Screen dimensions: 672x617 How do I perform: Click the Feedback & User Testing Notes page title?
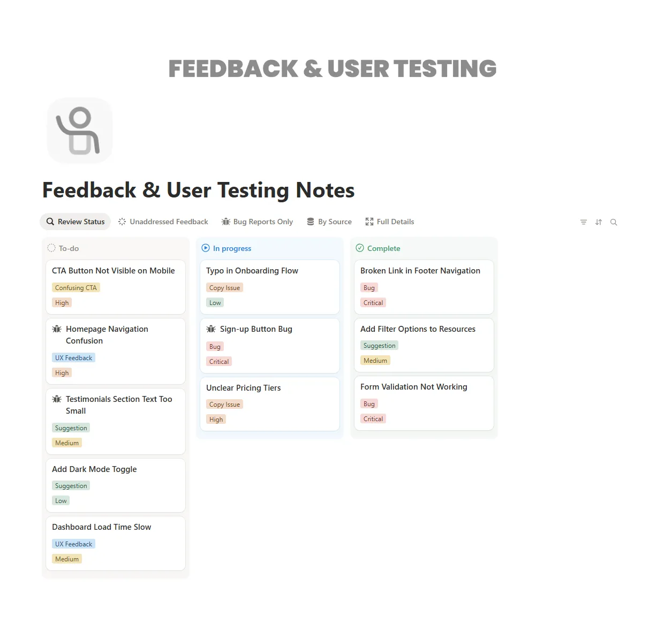click(198, 190)
